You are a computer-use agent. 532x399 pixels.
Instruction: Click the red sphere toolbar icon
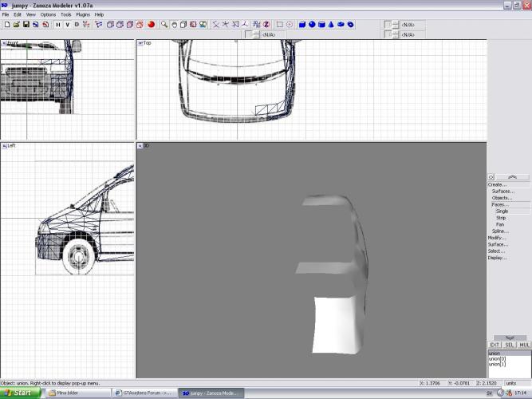click(x=150, y=25)
